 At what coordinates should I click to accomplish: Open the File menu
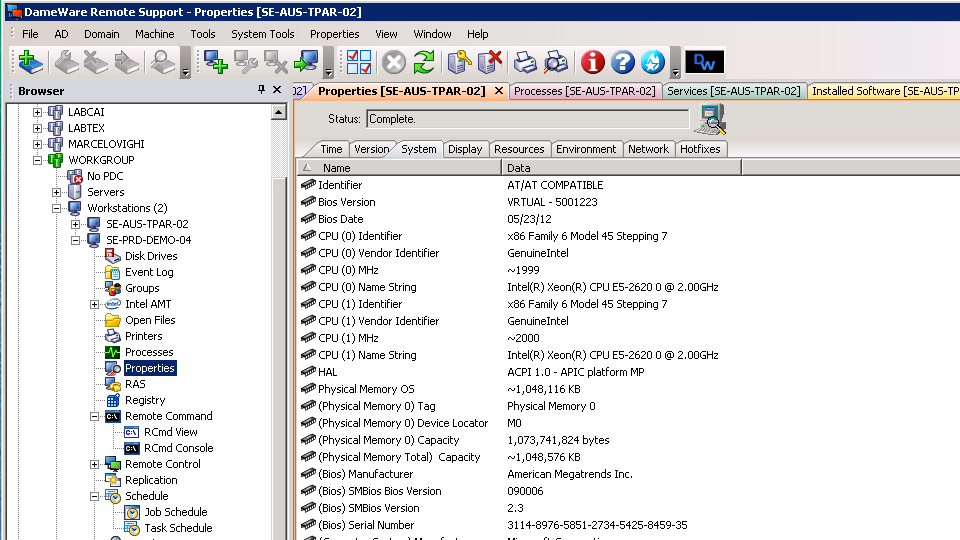pyautogui.click(x=30, y=34)
